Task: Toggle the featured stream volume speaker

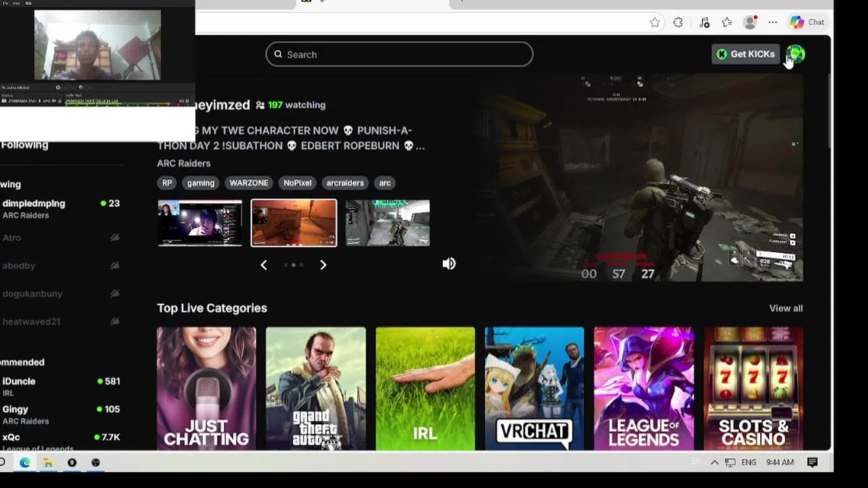Action: (x=449, y=264)
